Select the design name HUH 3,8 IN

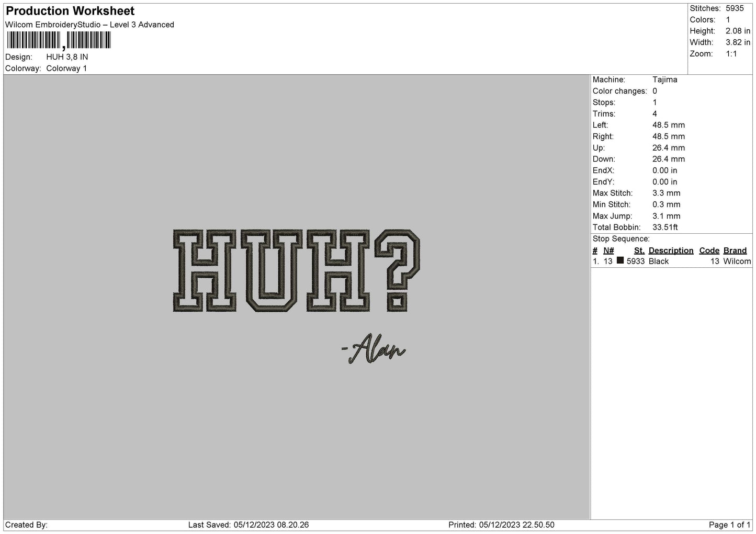pyautogui.click(x=67, y=56)
